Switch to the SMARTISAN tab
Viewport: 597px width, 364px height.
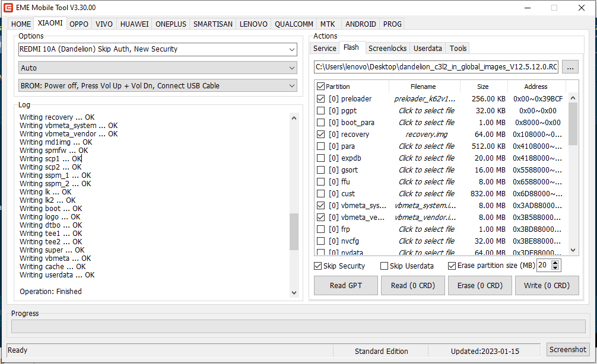pyautogui.click(x=213, y=24)
